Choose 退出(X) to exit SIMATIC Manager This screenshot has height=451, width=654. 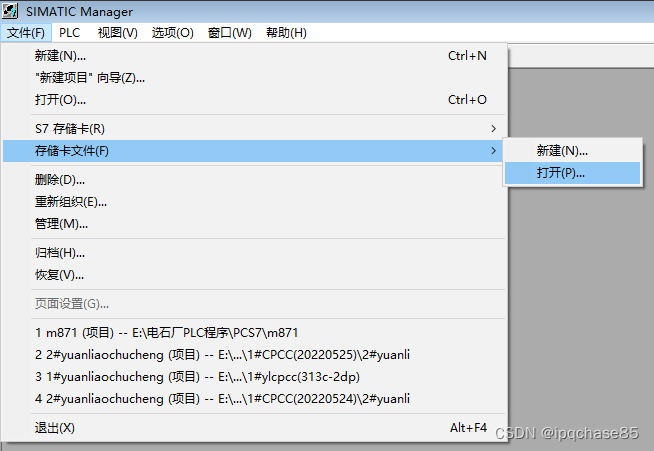[x=254, y=428]
